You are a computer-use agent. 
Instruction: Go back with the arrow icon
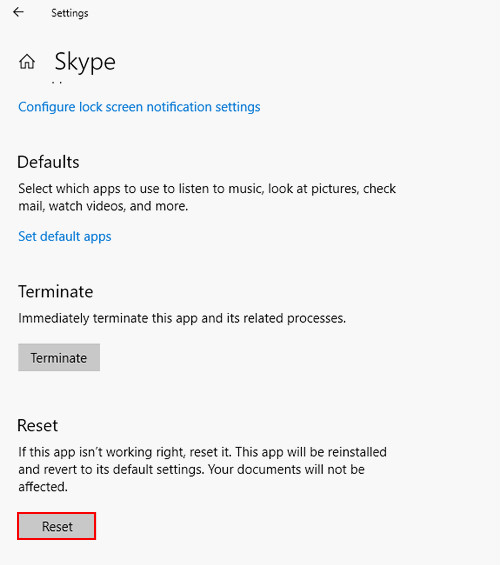click(x=18, y=12)
